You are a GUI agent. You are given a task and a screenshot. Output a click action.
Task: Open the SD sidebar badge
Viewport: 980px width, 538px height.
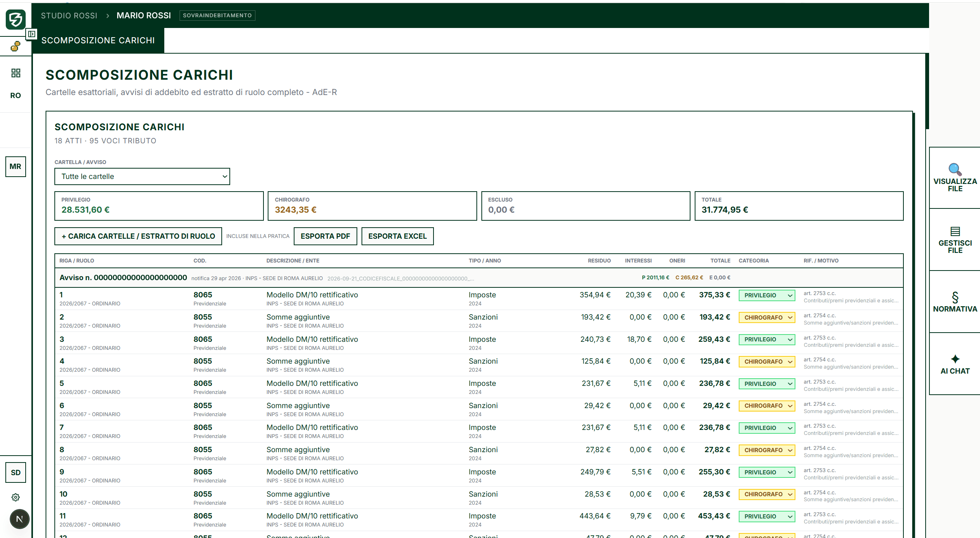point(16,472)
